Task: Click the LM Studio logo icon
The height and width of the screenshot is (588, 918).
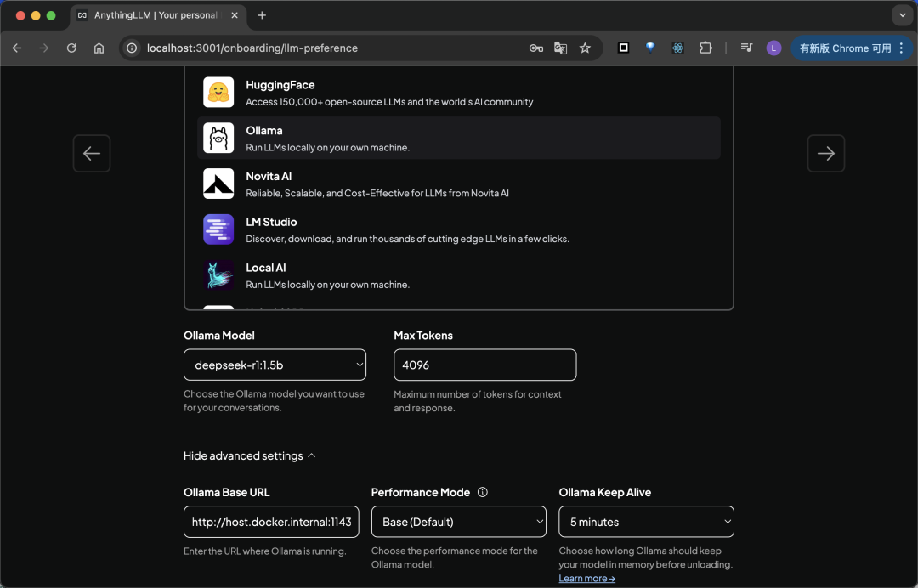Action: pyautogui.click(x=218, y=229)
